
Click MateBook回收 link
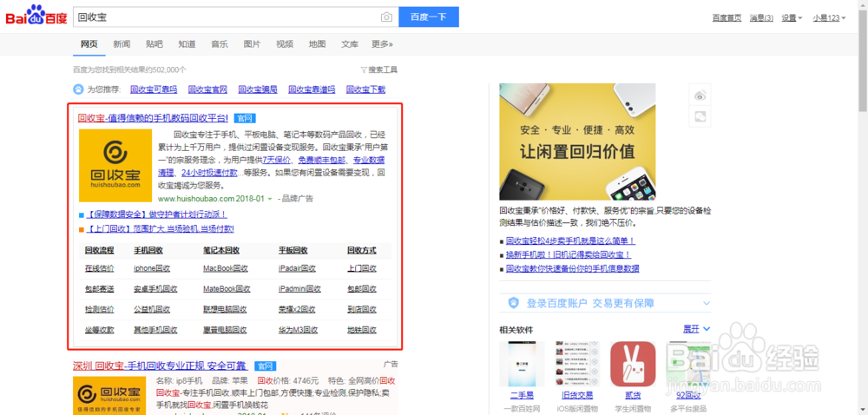[x=227, y=289]
